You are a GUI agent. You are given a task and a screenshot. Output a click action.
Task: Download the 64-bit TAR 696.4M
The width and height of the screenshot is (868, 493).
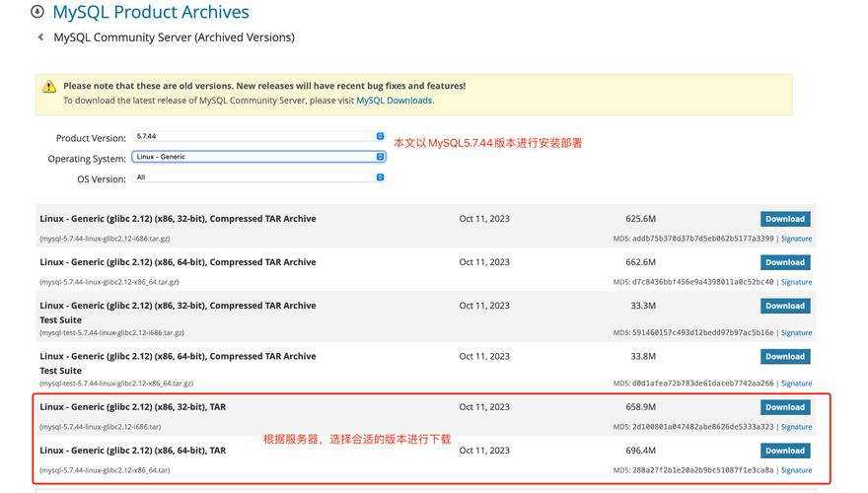pyautogui.click(x=785, y=451)
